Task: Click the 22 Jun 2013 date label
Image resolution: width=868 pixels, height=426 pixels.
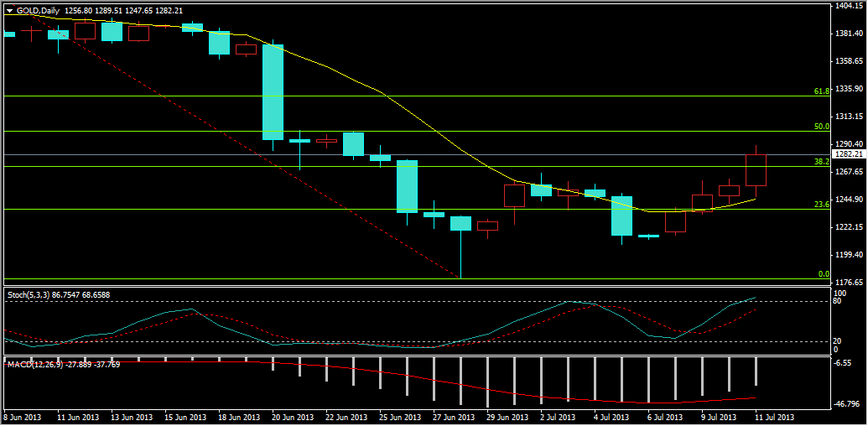Action: coord(347,417)
